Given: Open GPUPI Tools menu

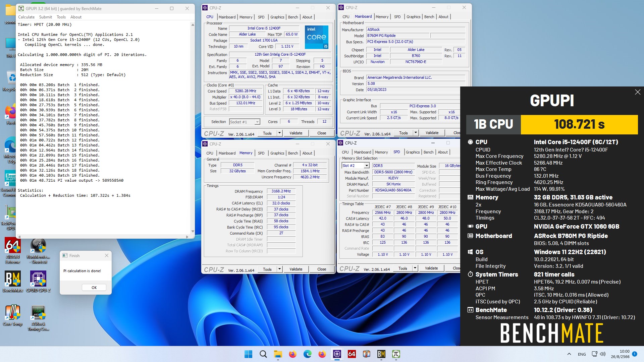Looking at the screenshot, I should (x=61, y=17).
